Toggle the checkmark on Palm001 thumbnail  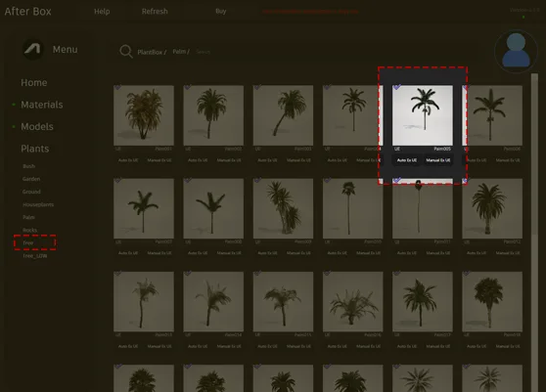point(118,87)
